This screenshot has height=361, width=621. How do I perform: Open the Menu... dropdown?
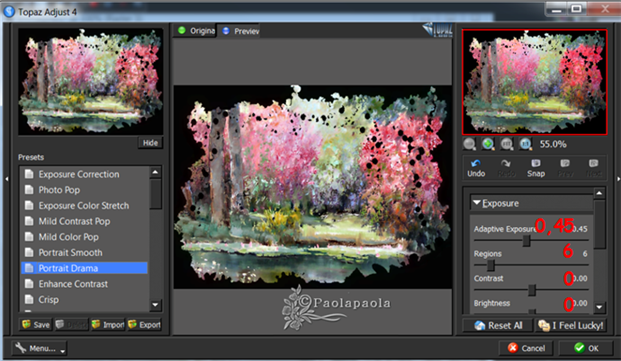click(x=39, y=348)
